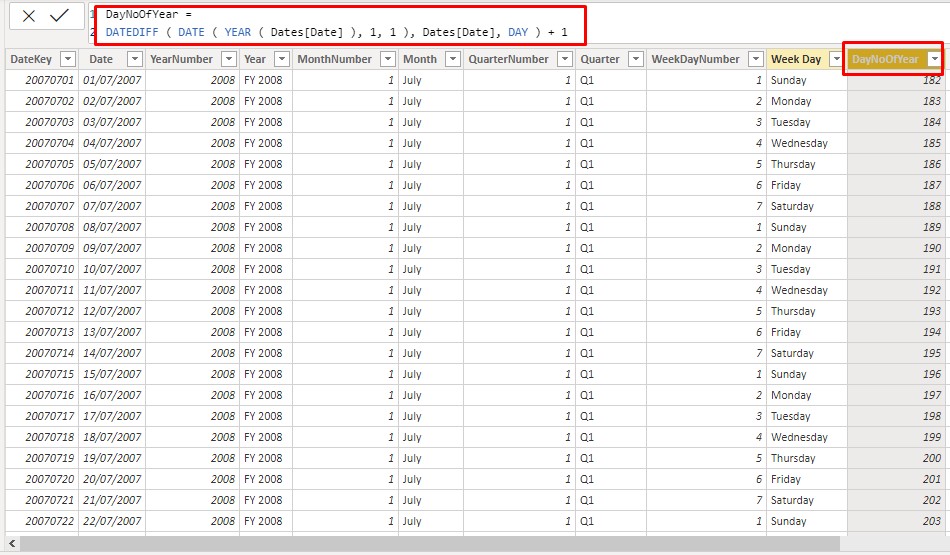The image size is (950, 555).
Task: Select DayNoOfYear value 195
Action: pos(895,353)
